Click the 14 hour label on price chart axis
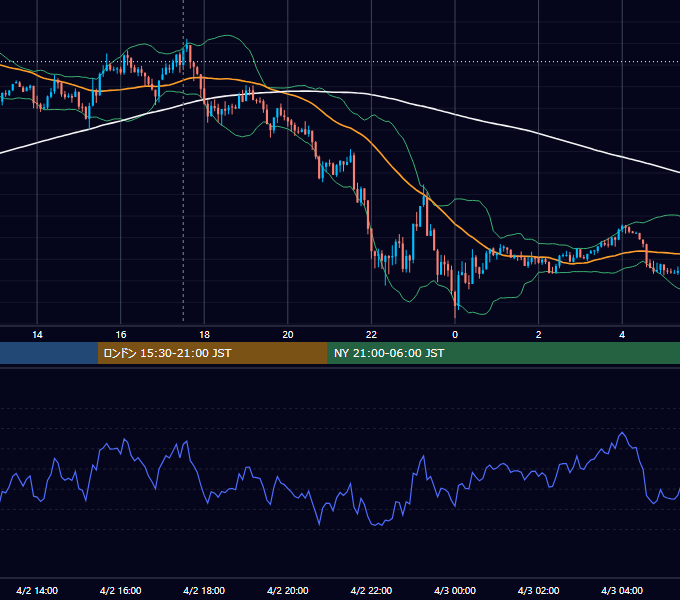680x600 pixels. pyautogui.click(x=37, y=335)
